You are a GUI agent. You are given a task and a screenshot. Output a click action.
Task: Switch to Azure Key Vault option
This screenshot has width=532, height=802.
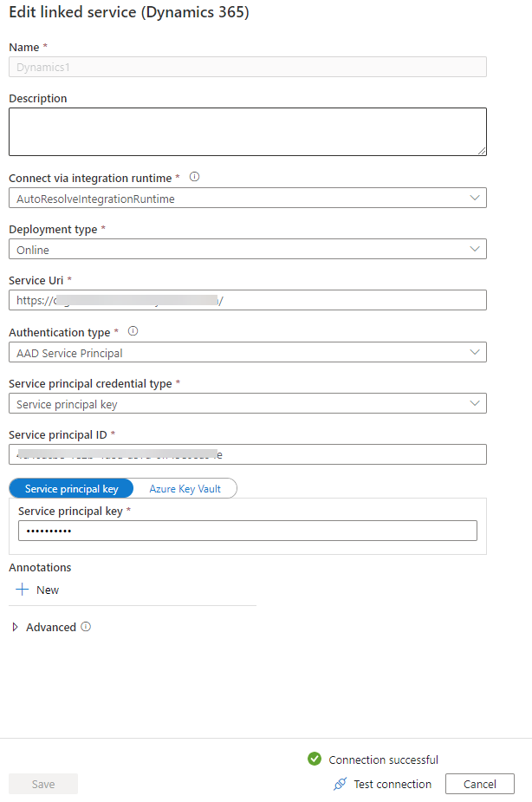tap(185, 488)
